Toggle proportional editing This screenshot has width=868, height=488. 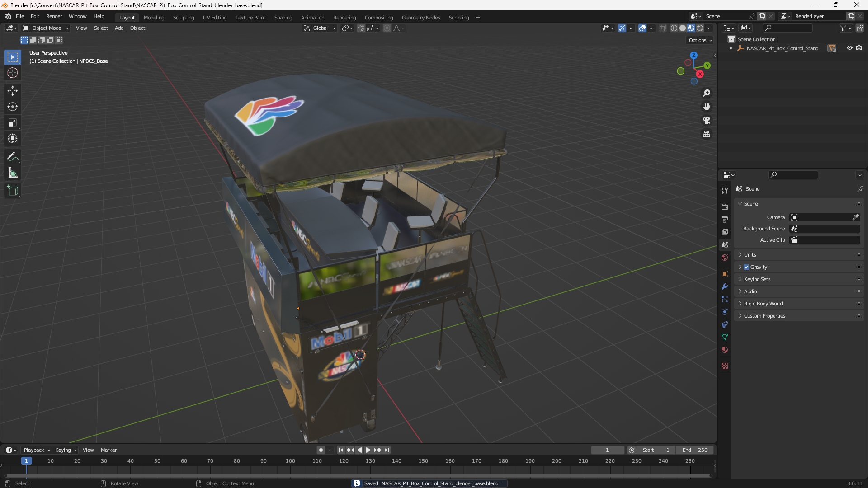click(x=387, y=28)
